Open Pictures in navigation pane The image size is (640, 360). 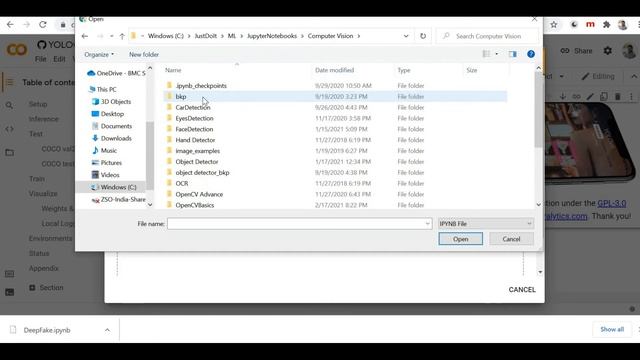point(107,163)
